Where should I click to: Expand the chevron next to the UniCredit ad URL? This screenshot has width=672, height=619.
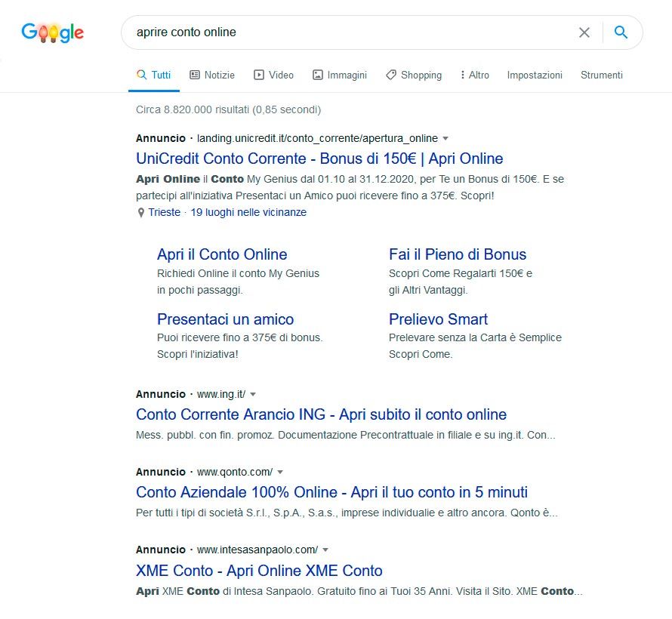click(445, 138)
